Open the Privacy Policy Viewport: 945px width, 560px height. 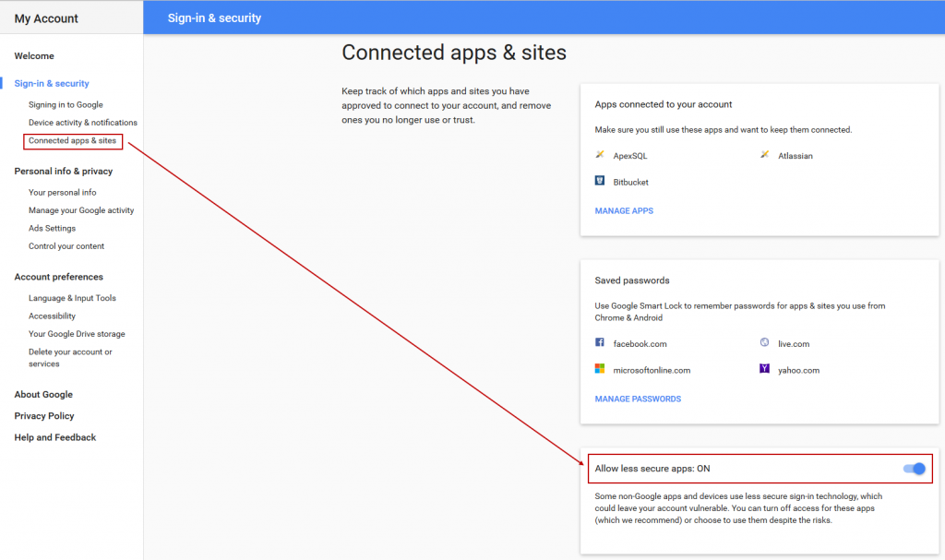[43, 416]
